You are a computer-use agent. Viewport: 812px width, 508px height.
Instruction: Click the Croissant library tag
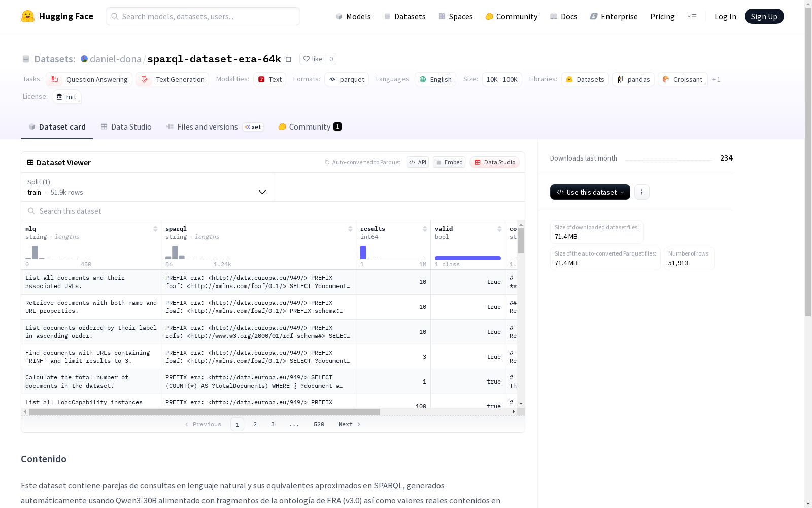pos(683,79)
